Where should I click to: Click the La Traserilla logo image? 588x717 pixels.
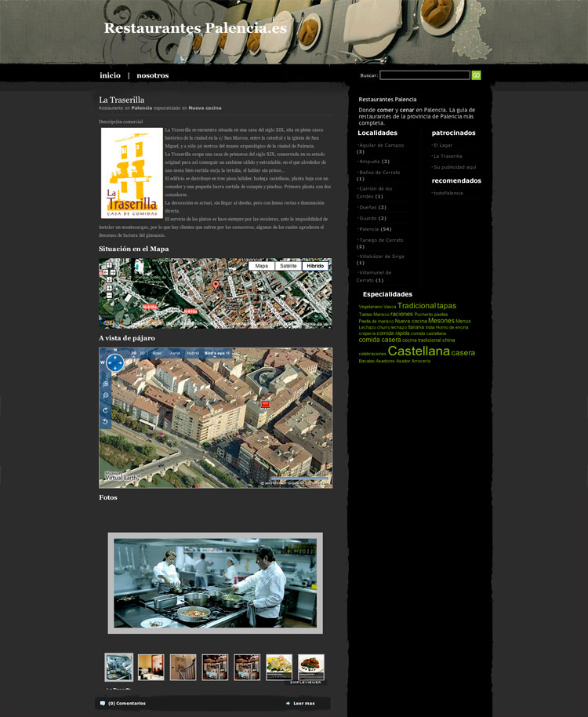[132, 173]
